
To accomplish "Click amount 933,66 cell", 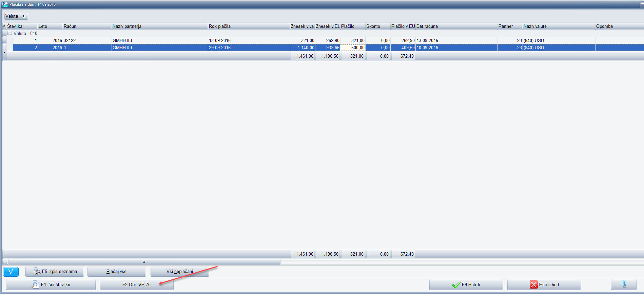I will pos(328,48).
